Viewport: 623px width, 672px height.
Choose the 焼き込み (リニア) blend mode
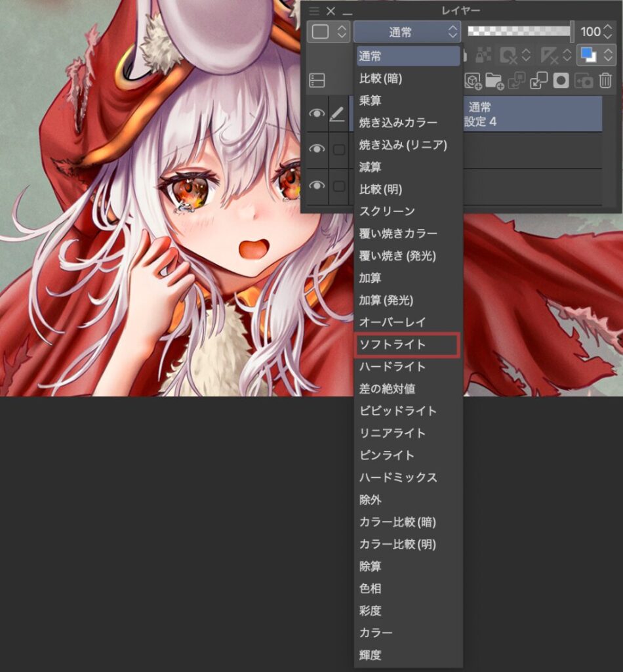pyautogui.click(x=408, y=145)
